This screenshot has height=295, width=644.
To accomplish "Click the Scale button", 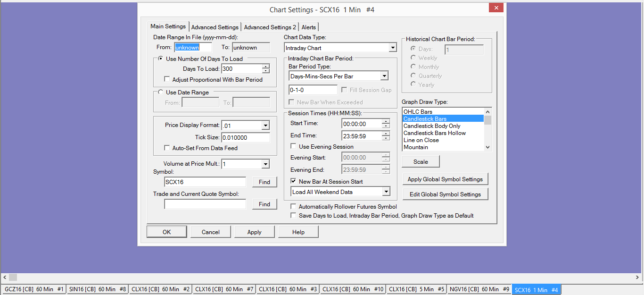I will pyautogui.click(x=421, y=161).
